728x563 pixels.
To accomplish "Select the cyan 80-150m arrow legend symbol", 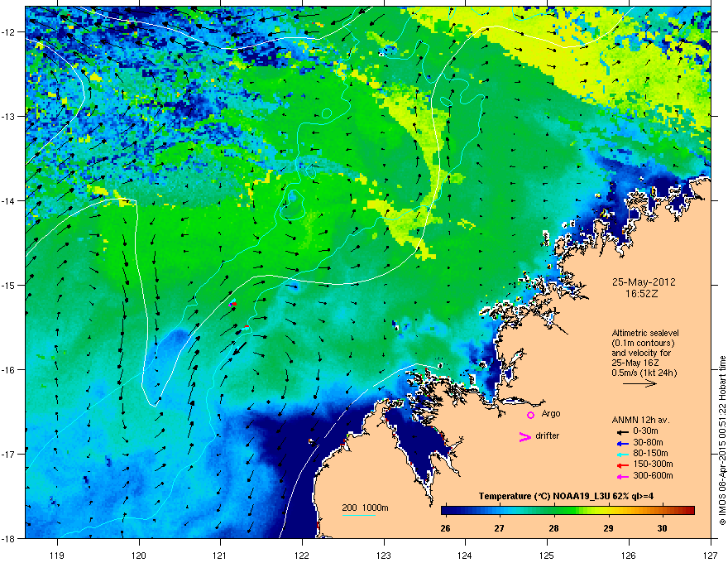I will click(x=622, y=454).
